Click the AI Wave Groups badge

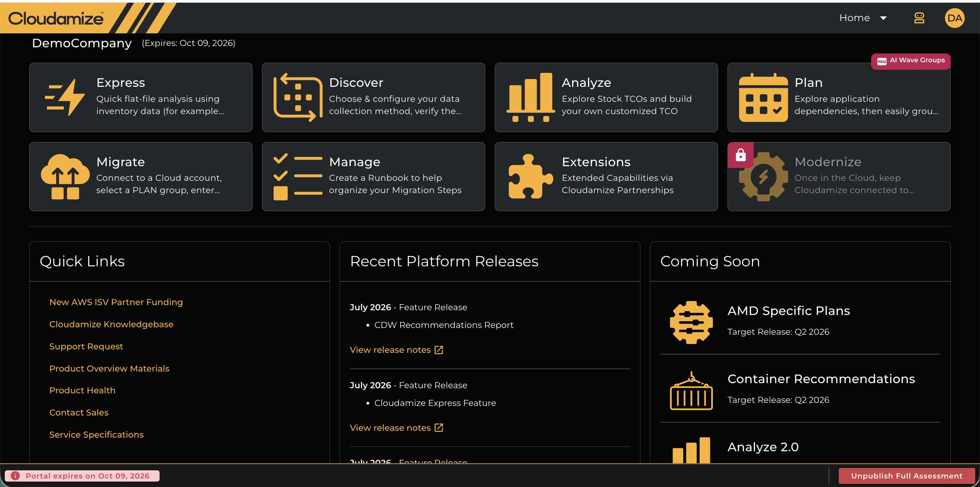pos(910,61)
